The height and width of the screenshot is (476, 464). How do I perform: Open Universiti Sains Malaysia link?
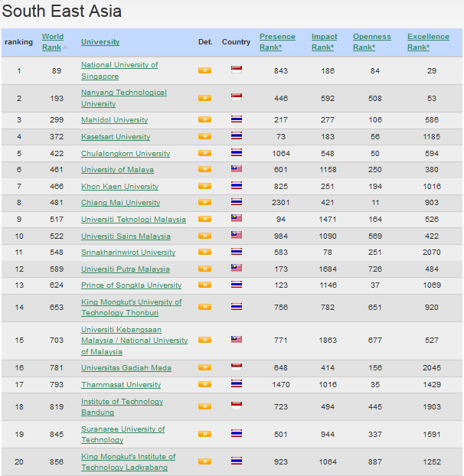[126, 236]
